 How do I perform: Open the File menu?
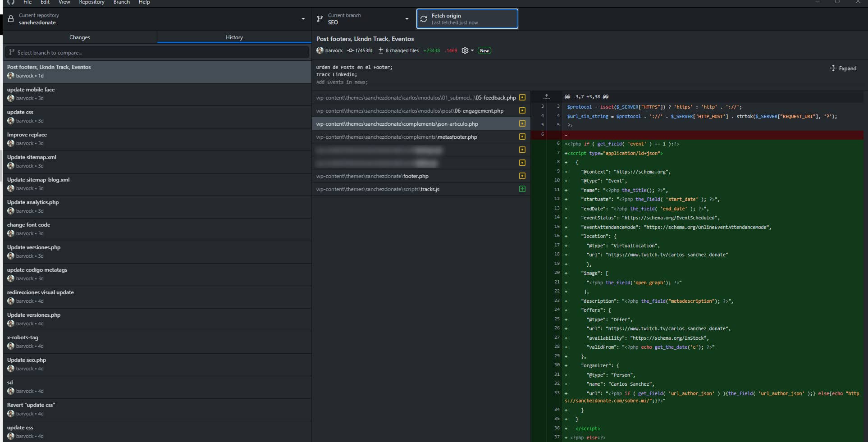[x=27, y=2]
